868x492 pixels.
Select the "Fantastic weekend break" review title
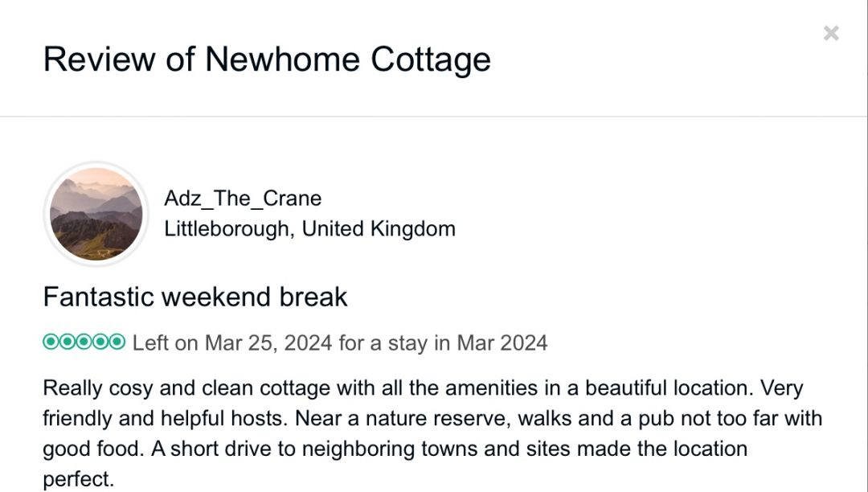coord(195,297)
